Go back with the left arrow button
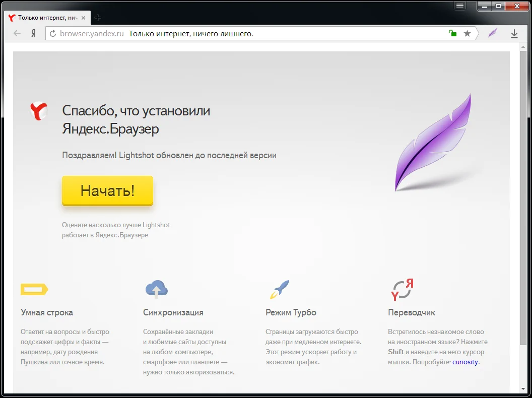This screenshot has height=398, width=532. click(17, 33)
